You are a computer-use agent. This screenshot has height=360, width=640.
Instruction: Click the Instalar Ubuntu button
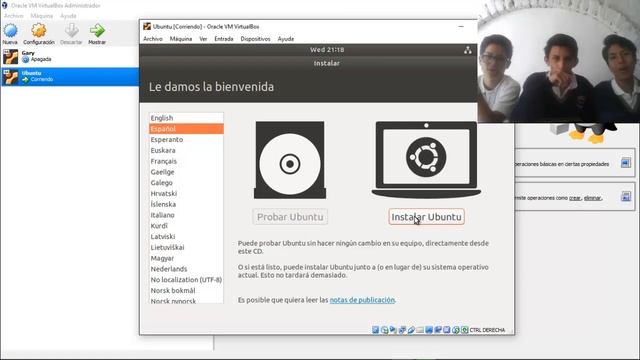coord(426,217)
